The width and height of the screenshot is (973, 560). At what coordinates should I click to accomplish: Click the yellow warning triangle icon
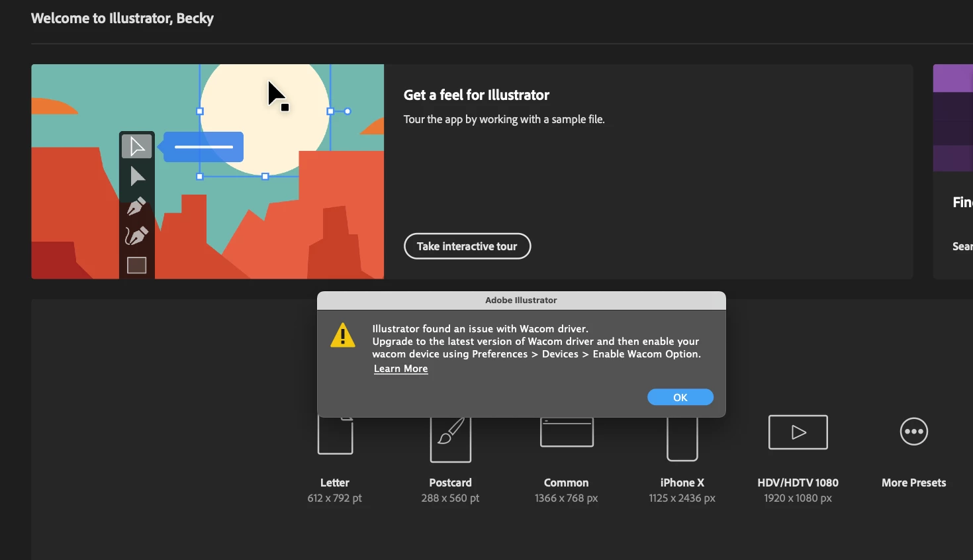tap(343, 335)
